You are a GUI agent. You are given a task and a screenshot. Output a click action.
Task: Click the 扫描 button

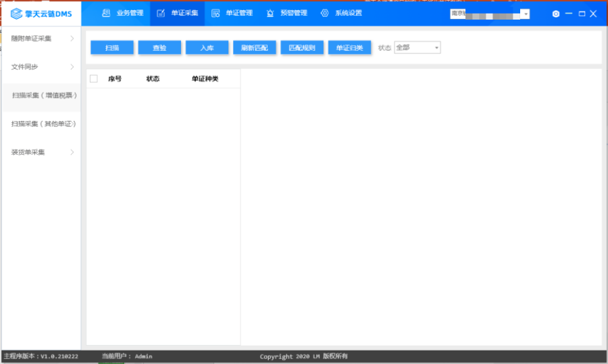click(112, 48)
